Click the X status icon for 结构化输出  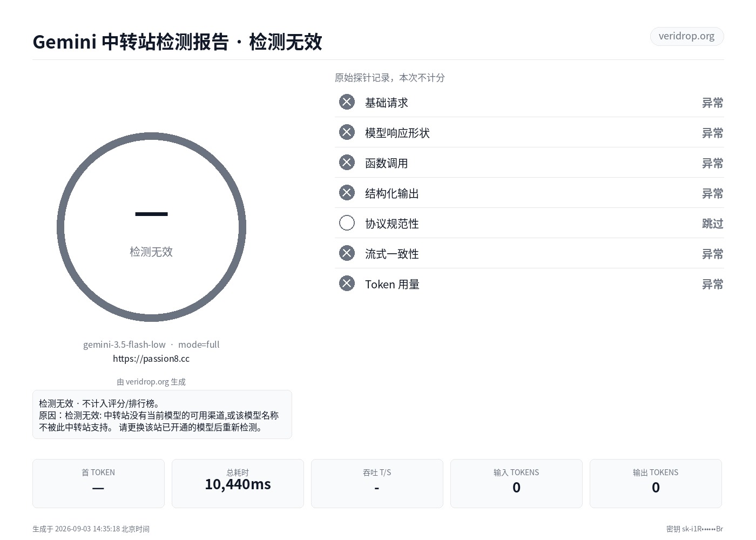(x=347, y=193)
